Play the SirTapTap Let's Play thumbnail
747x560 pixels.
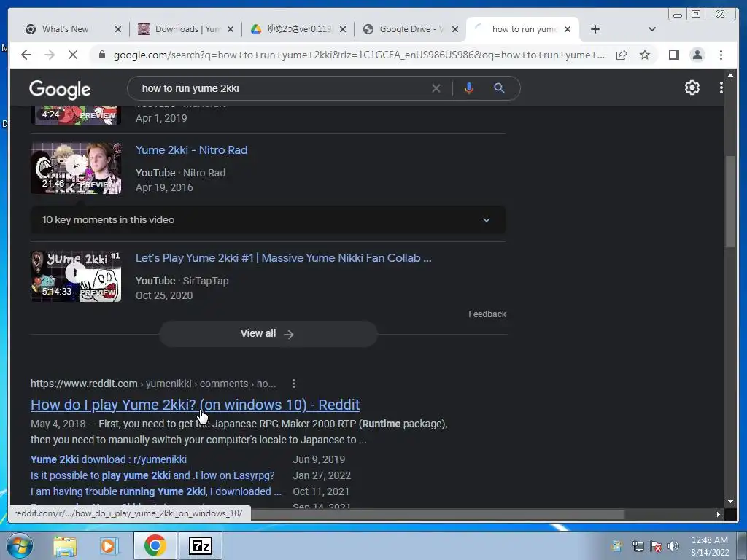click(x=76, y=276)
